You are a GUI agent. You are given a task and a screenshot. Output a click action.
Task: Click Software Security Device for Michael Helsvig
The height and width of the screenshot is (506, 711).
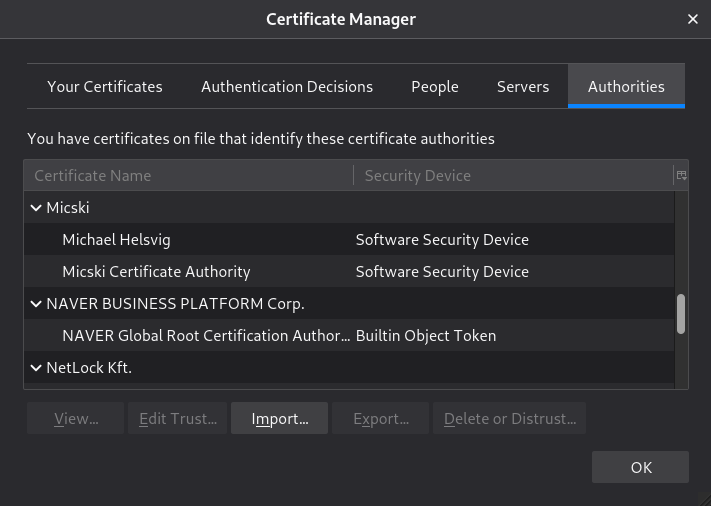442,239
